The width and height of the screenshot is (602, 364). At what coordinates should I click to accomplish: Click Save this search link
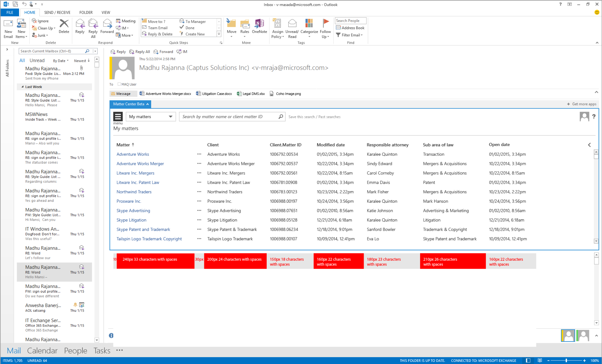[x=301, y=117]
